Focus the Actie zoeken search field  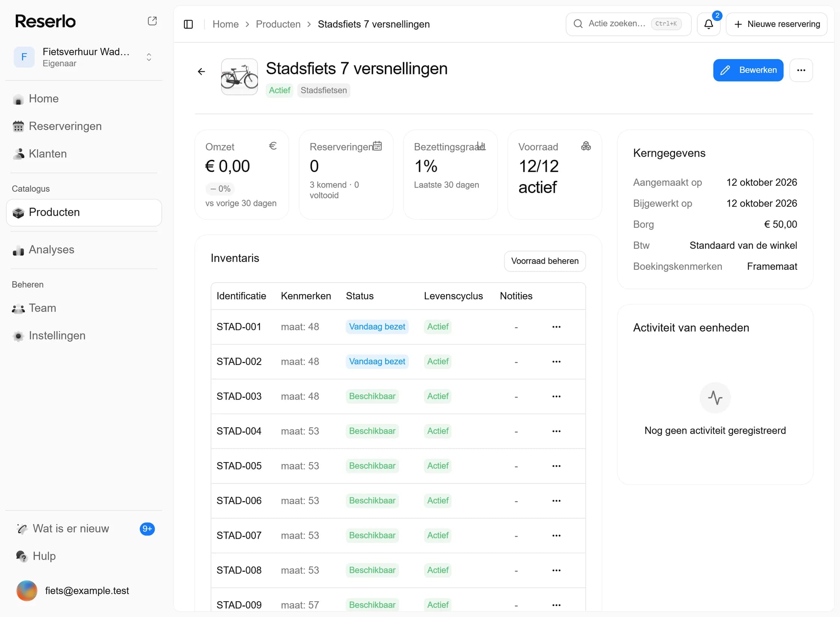tap(628, 24)
